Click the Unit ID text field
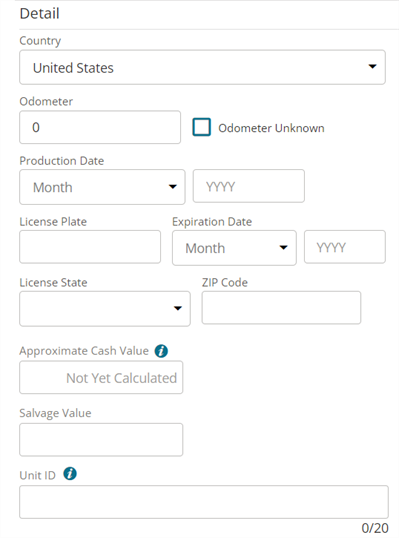 [x=204, y=502]
